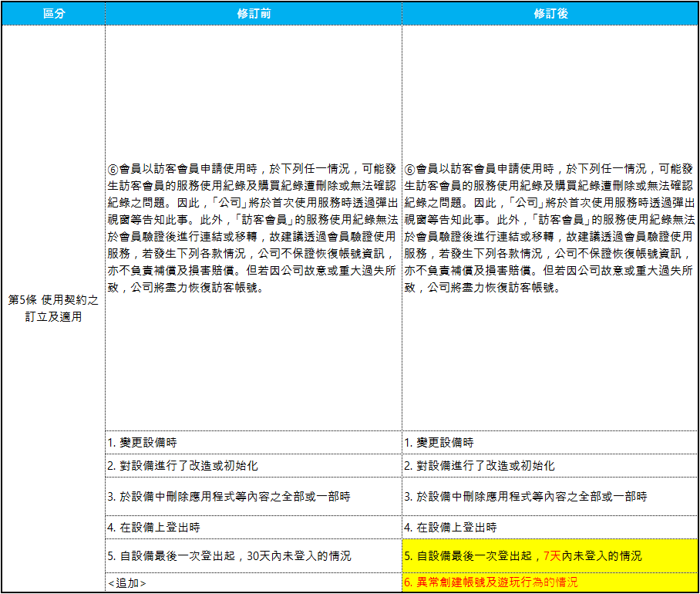Image resolution: width=700 pixels, height=594 pixels.
Task: Select the item 5 cell mentioning 30天
Action: [253, 555]
